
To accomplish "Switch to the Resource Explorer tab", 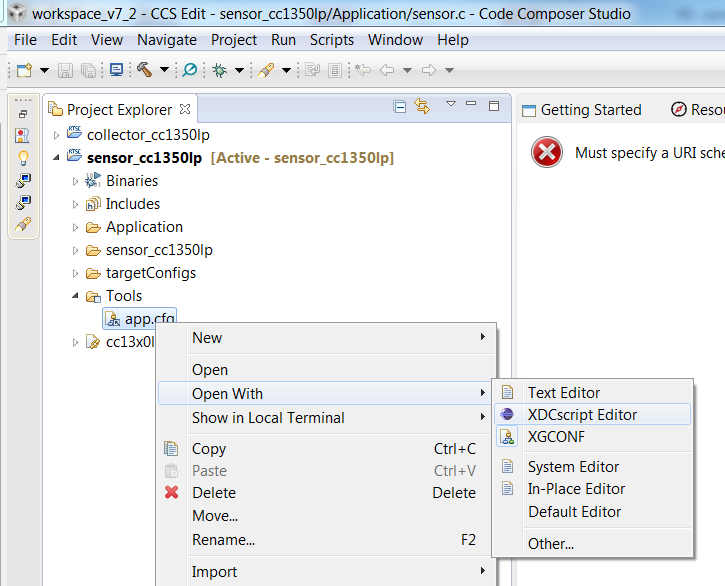I will pos(697,110).
